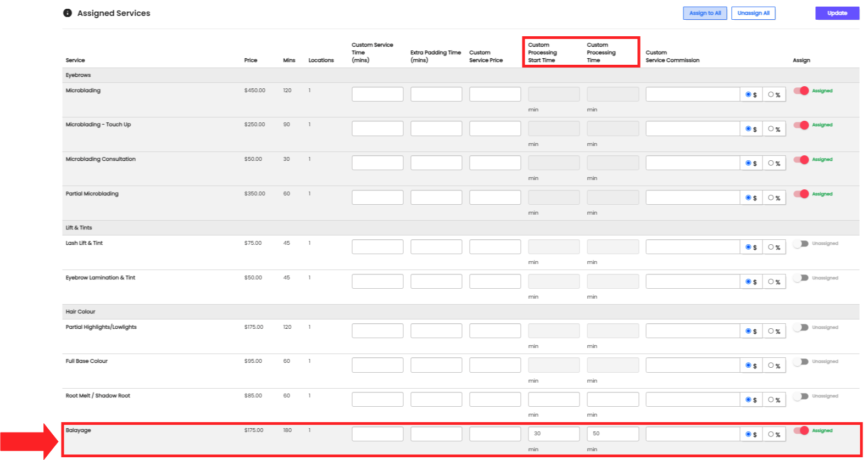This screenshot has width=868, height=460.
Task: Click Balayage custom service commission field
Action: (693, 434)
